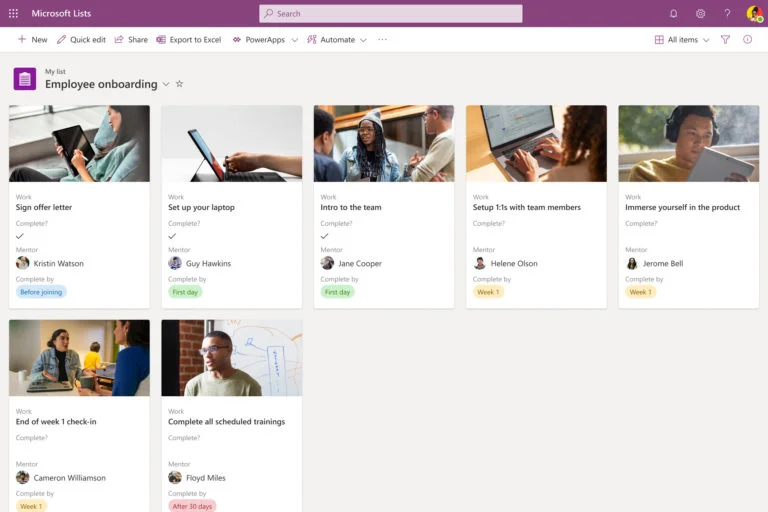Show more commands with the ellipsis
The height and width of the screenshot is (512, 768).
pos(383,40)
